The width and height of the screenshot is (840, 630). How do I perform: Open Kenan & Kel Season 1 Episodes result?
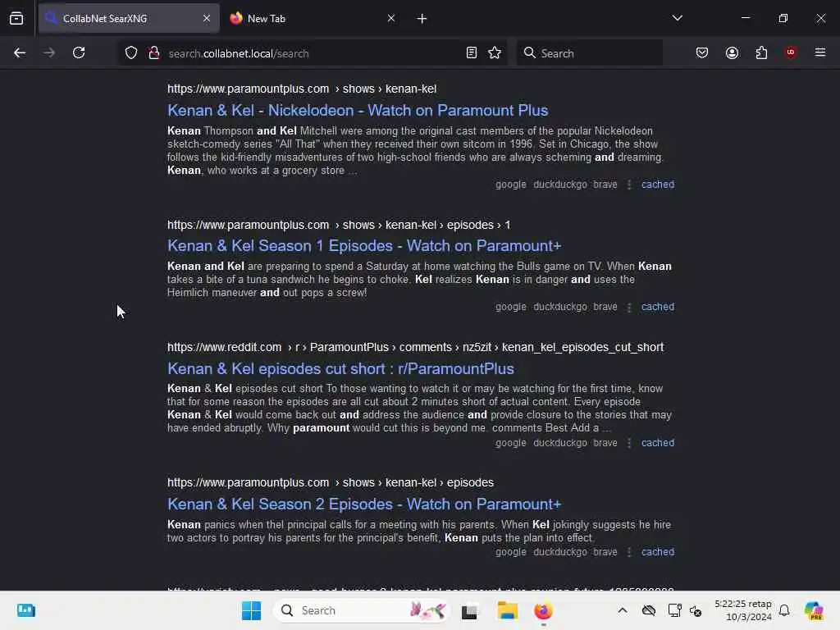click(x=364, y=246)
